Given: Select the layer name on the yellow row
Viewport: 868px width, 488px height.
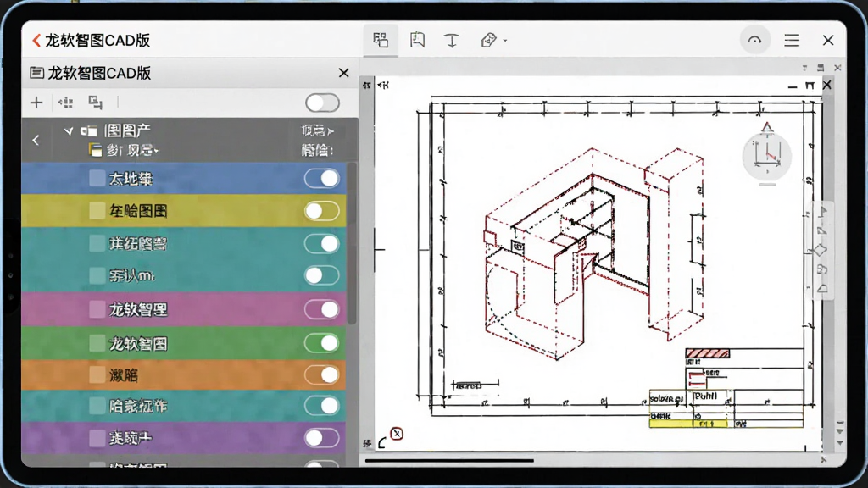Looking at the screenshot, I should click(138, 211).
